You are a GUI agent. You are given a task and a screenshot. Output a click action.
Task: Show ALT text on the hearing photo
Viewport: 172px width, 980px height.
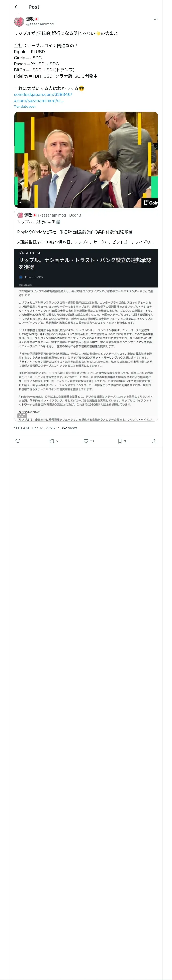click(x=22, y=202)
